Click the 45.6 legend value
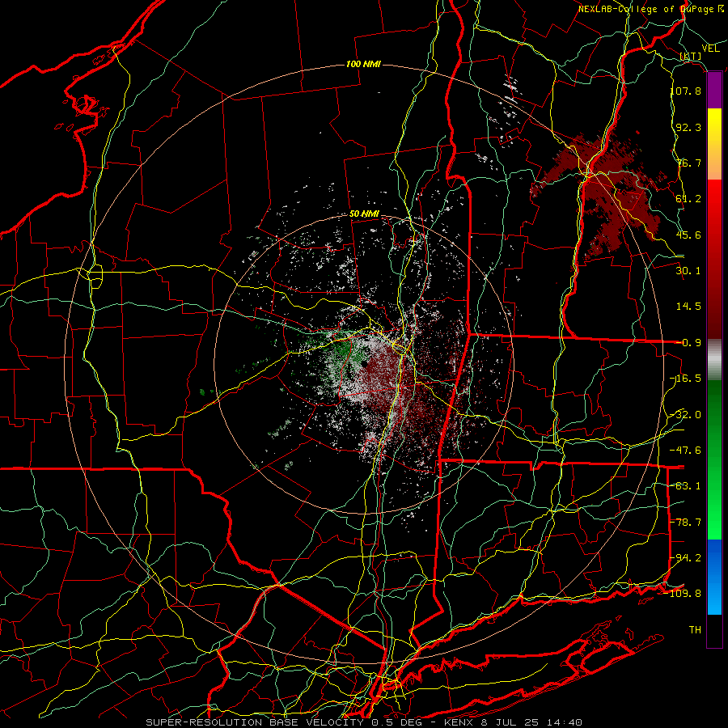Viewport: 728px width, 728px height. 688,235
